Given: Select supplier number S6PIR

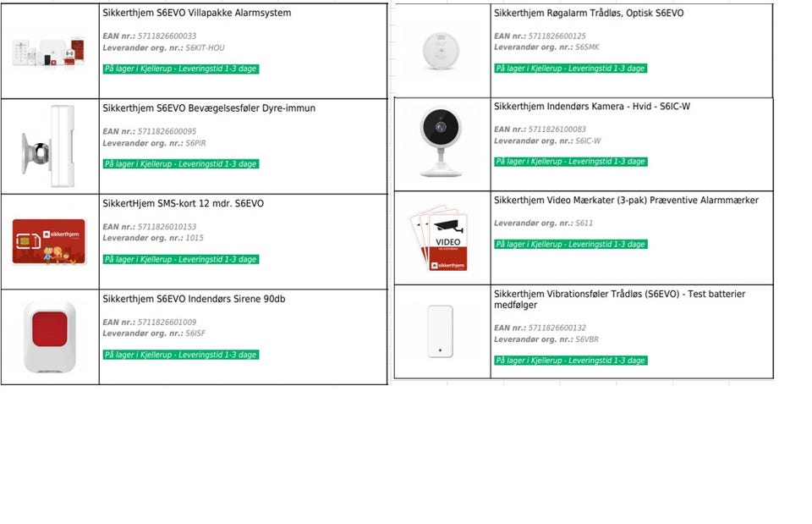Looking at the screenshot, I should point(195,143).
